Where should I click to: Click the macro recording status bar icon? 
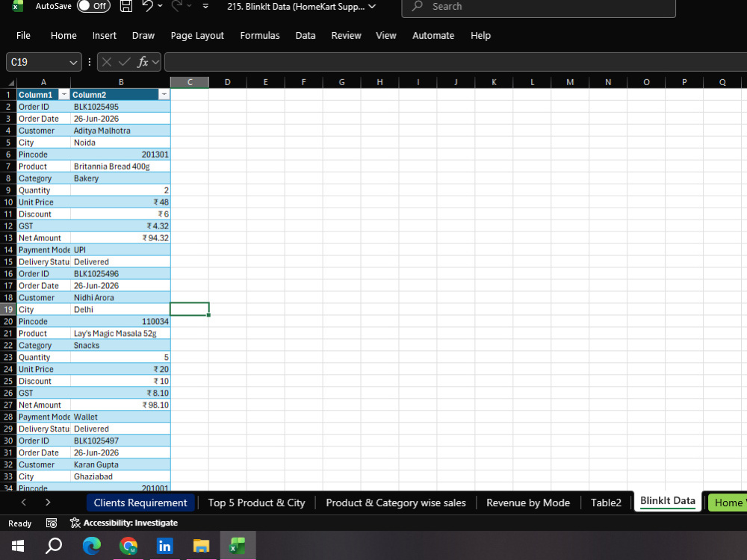tap(52, 523)
